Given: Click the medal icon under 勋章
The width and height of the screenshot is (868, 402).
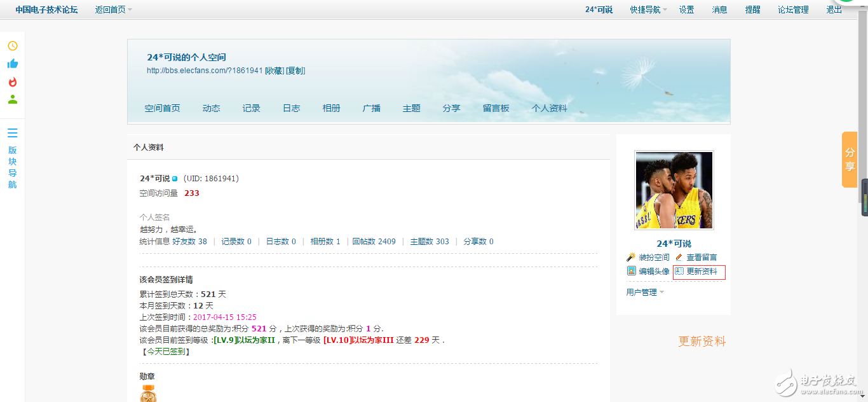Looking at the screenshot, I should tap(148, 394).
